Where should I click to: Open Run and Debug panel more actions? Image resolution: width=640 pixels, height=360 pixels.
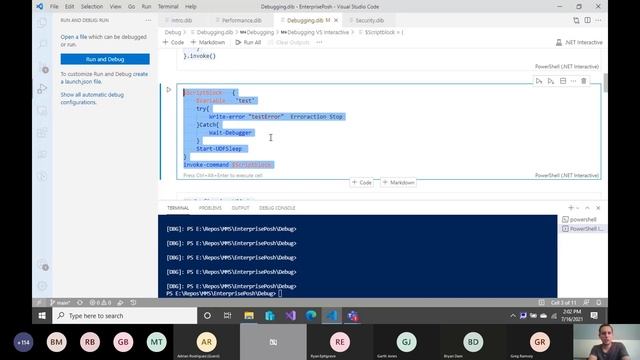click(x=148, y=20)
